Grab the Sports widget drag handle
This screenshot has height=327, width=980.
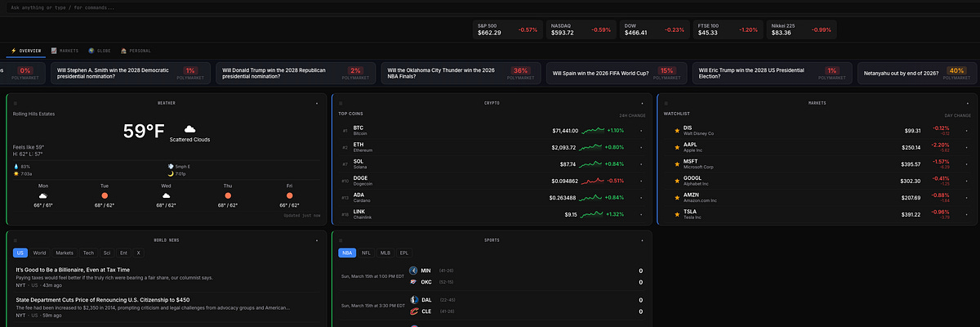click(340, 240)
